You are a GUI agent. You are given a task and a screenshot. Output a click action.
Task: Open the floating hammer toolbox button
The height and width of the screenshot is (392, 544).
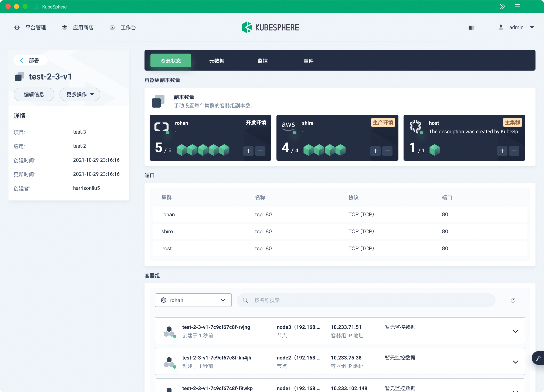[538, 358]
